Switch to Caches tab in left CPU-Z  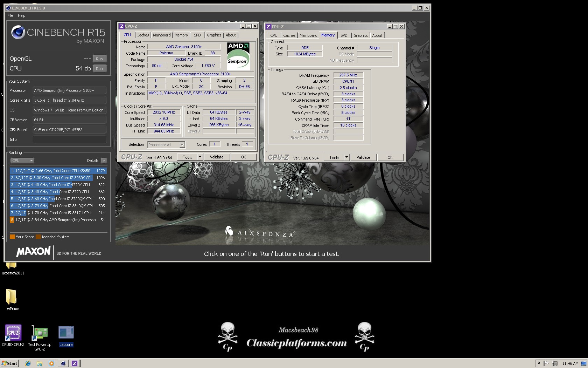(143, 35)
